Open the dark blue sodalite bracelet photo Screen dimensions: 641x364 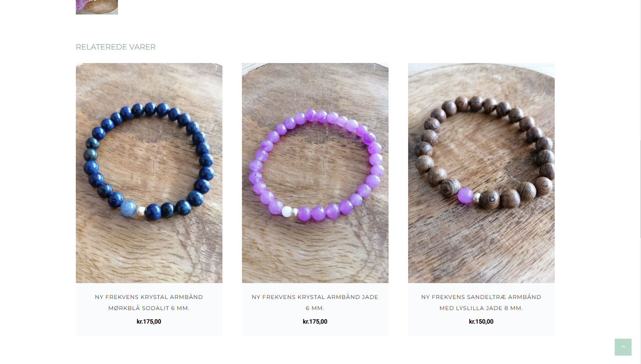tap(149, 173)
